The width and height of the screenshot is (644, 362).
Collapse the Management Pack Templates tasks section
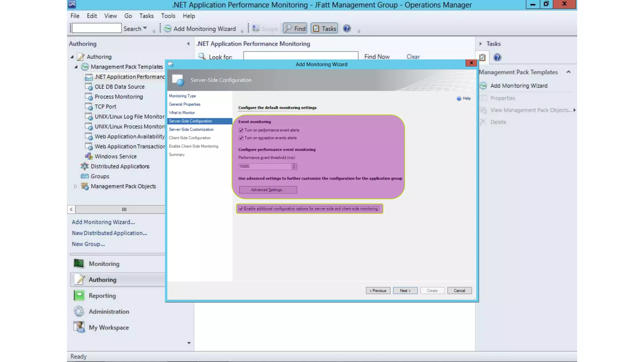[x=568, y=72]
